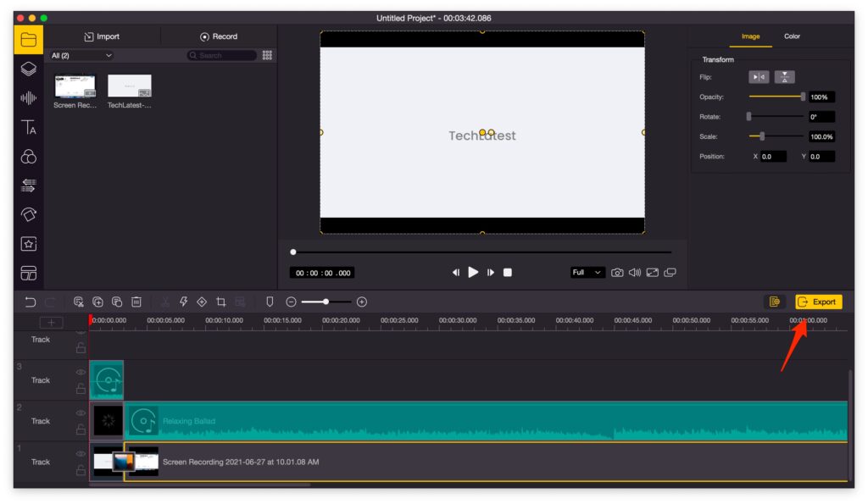The width and height of the screenshot is (868, 504).
Task: Toggle the lock on Track 2
Action: (x=81, y=429)
